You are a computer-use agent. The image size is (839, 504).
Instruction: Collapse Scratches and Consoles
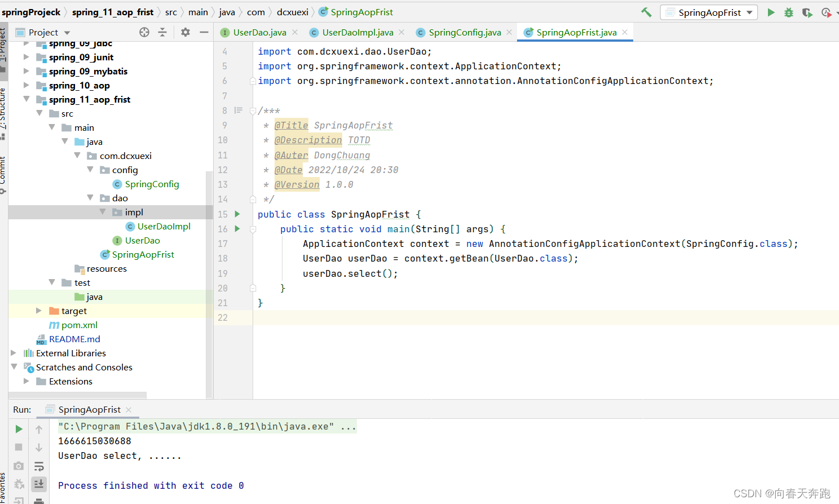tap(14, 367)
